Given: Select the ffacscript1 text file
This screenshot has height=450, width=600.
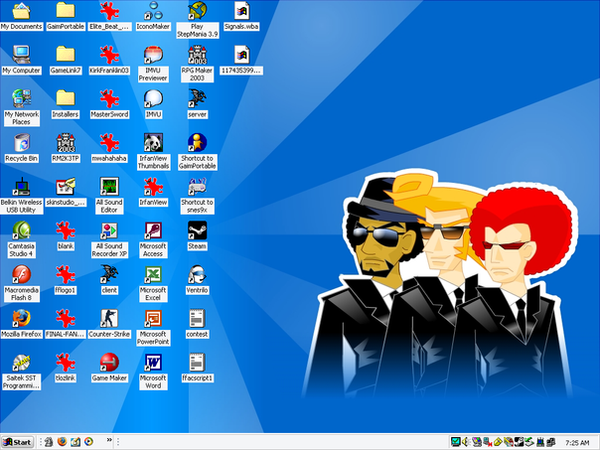Looking at the screenshot, I should [197, 363].
